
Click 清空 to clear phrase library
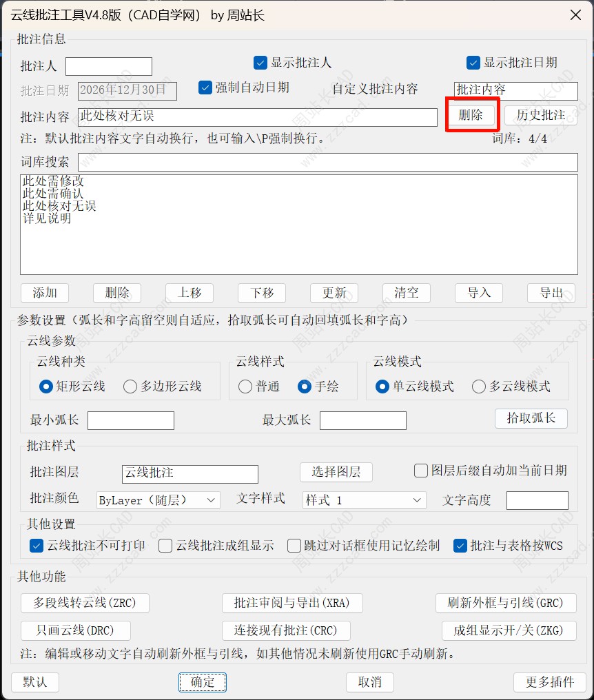(x=407, y=293)
